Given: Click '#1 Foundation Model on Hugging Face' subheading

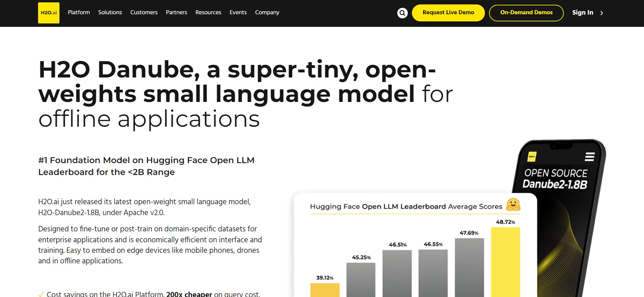Looking at the screenshot, I should 146,166.
